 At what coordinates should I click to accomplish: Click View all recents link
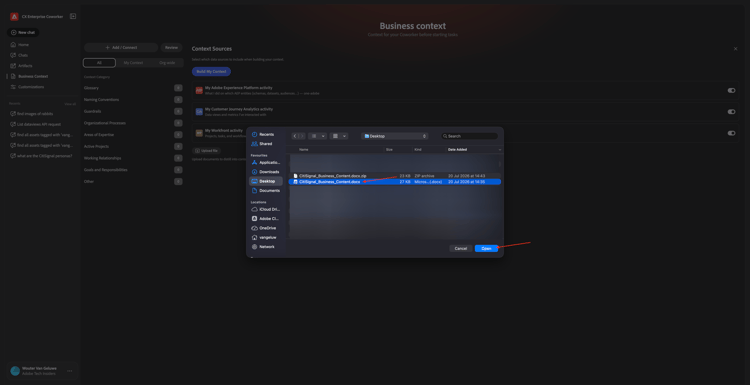coord(70,104)
